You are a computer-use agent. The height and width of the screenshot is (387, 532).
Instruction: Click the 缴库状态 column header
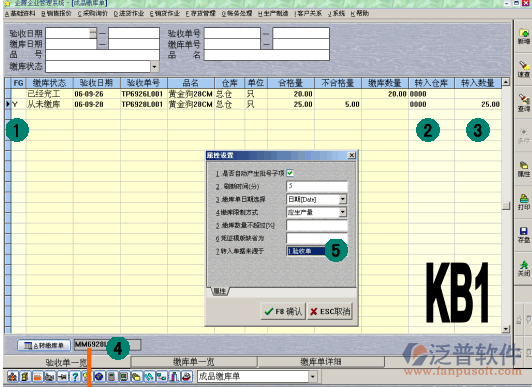tap(50, 83)
